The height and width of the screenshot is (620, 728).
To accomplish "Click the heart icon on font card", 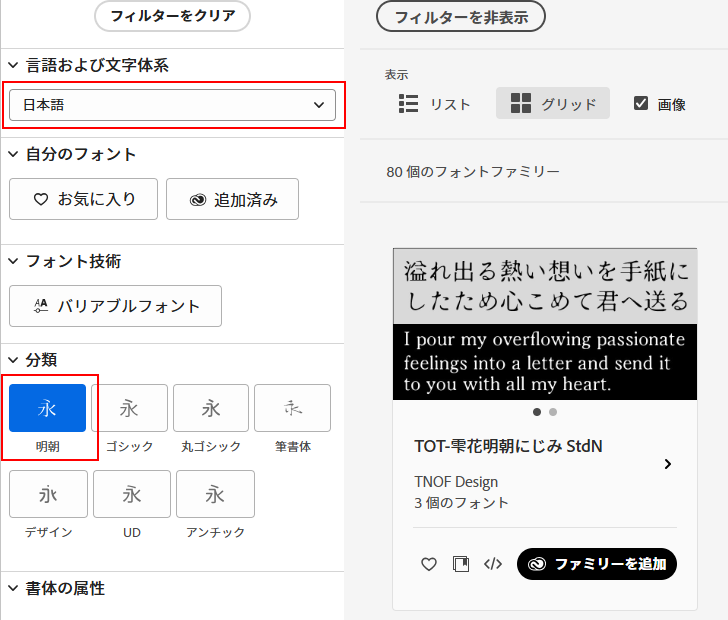I will pyautogui.click(x=429, y=564).
